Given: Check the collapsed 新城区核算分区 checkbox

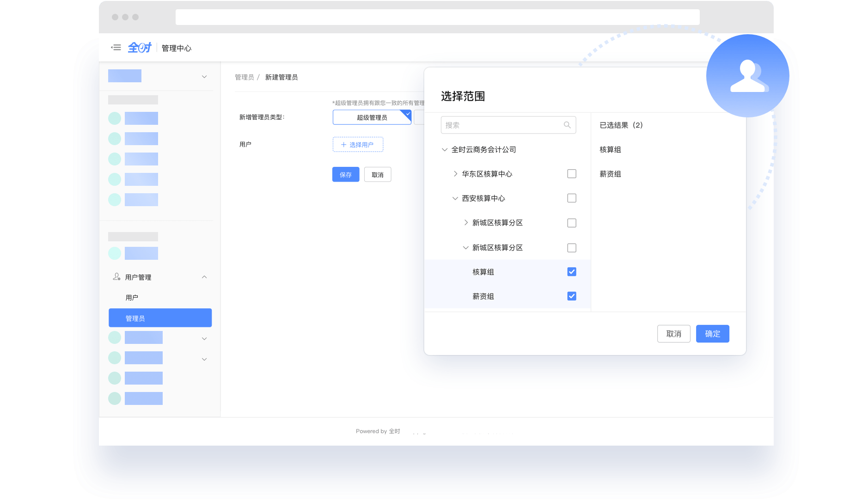Looking at the screenshot, I should pyautogui.click(x=572, y=223).
